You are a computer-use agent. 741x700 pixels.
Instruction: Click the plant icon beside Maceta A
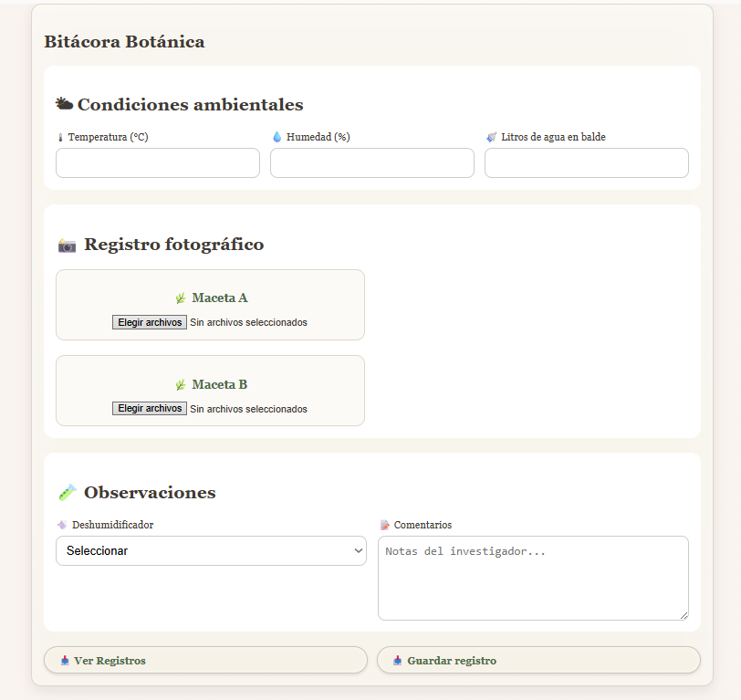click(181, 298)
